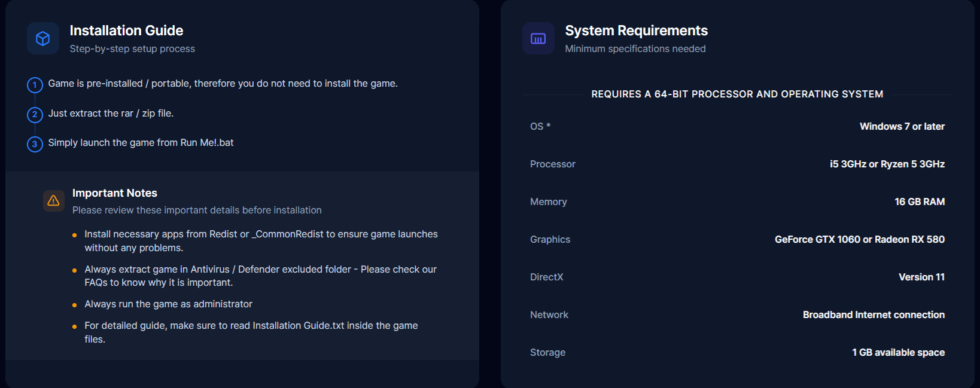Click the Antivirus / Defender excluded folder note
980x388 pixels.
[260, 276]
